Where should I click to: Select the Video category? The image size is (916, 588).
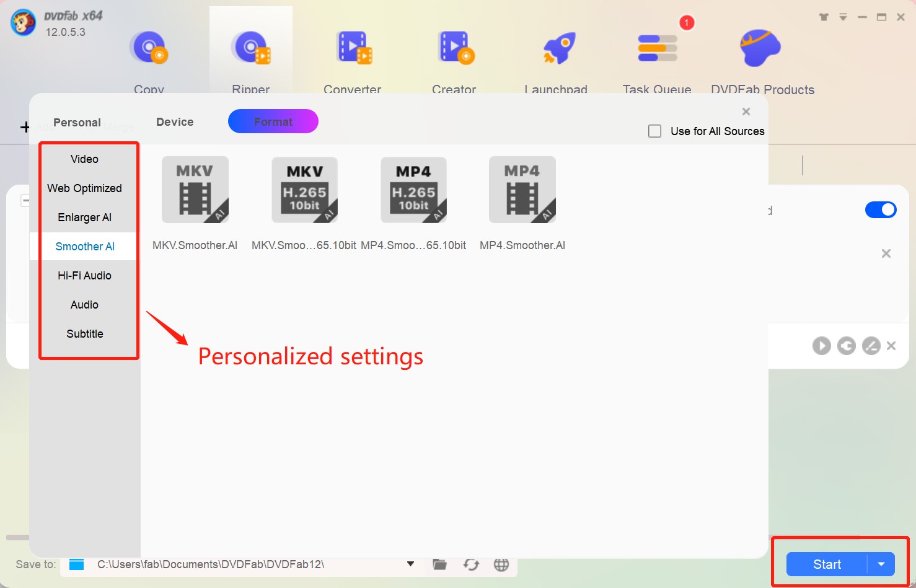coord(84,159)
